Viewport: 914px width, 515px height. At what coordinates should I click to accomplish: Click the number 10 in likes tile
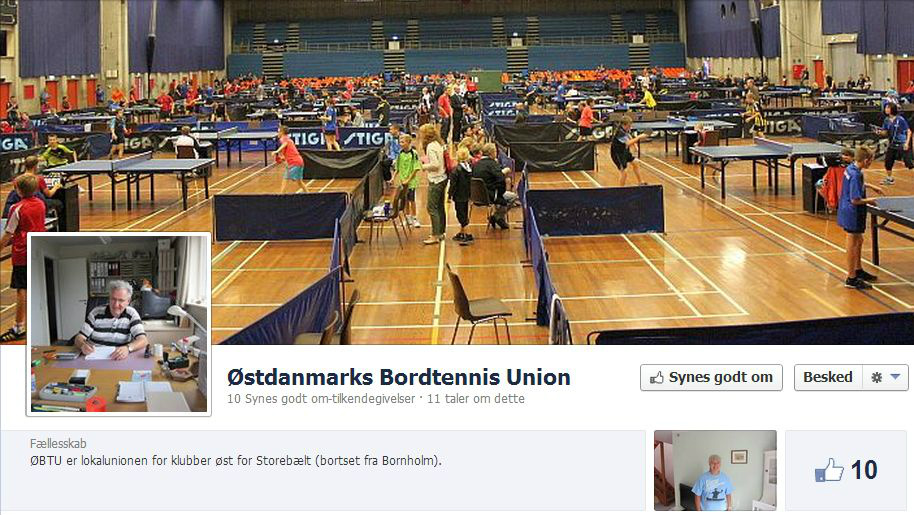coord(864,470)
